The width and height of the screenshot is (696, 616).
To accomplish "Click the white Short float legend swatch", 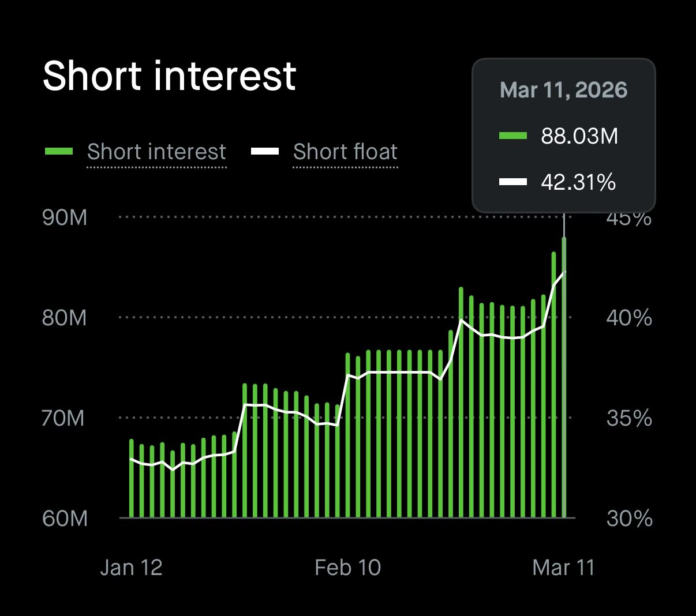I will [x=265, y=152].
